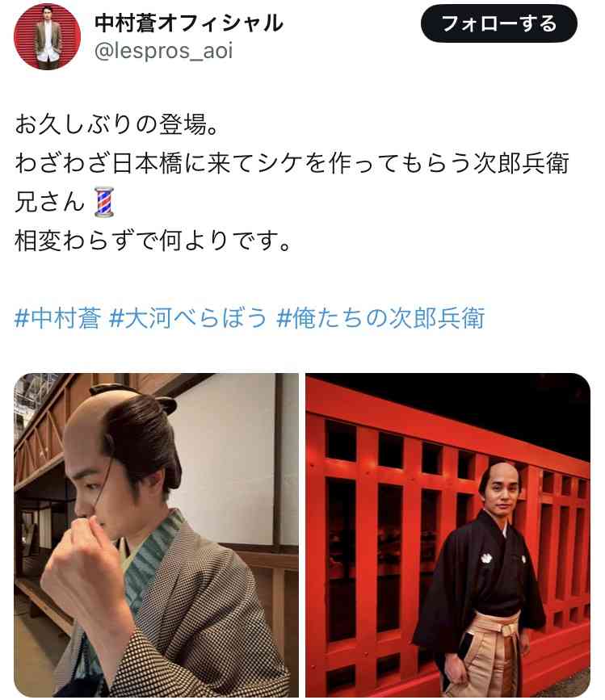Click the text 次郎兵衛 in the tweet body
The height and width of the screenshot is (700, 605).
521,163
